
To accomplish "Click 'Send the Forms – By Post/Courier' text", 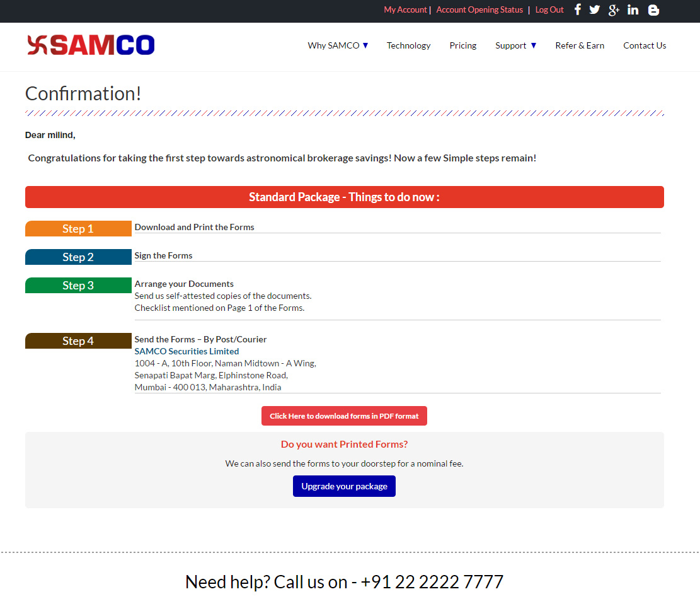I will pos(200,339).
